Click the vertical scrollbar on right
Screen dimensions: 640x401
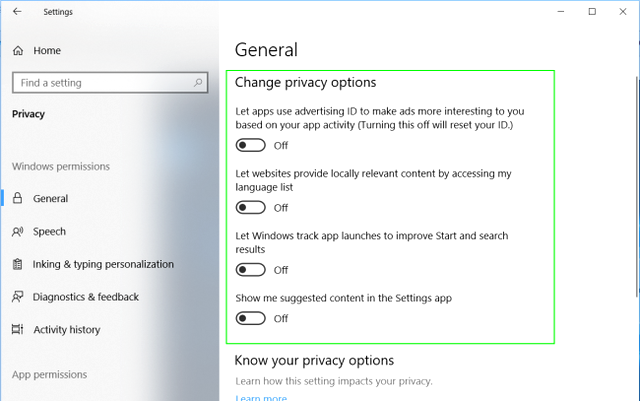[637, 186]
